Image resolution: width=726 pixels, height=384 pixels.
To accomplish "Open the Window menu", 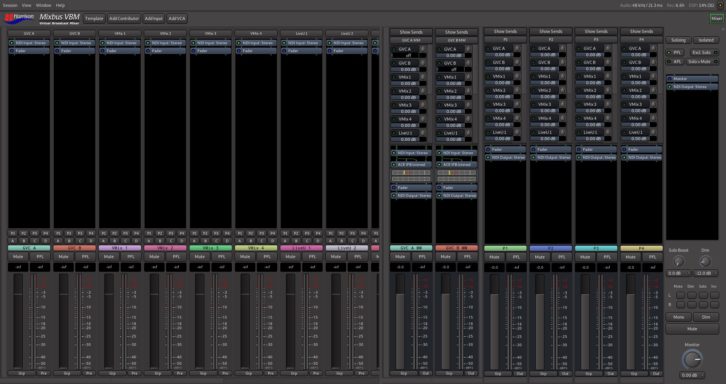I will coord(44,5).
